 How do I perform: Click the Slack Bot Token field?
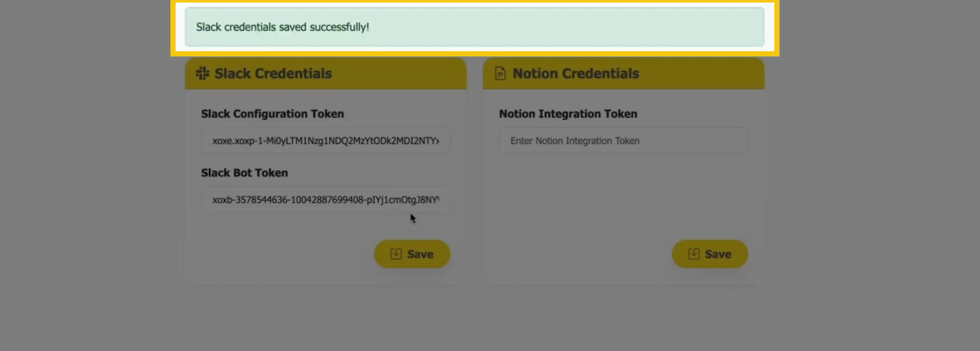(x=326, y=200)
